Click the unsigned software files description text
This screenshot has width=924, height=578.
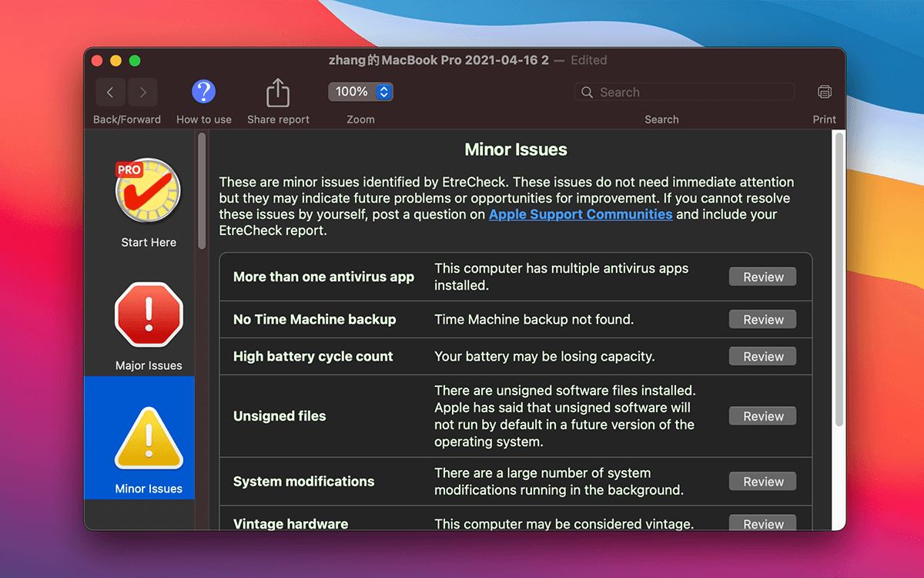click(x=565, y=416)
